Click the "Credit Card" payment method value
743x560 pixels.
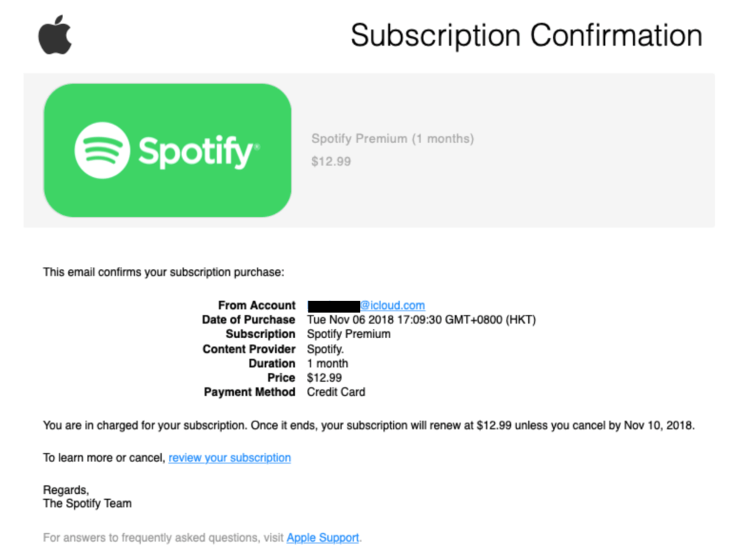[x=336, y=392]
